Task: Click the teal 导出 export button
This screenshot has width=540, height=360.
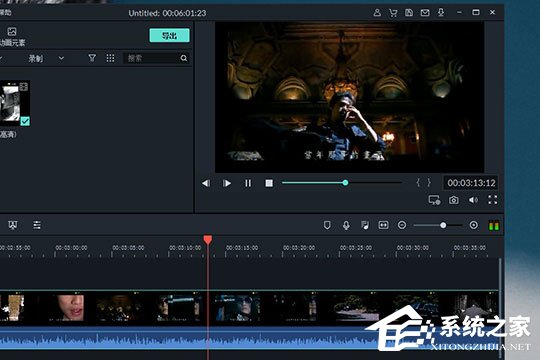Action: pyautogui.click(x=169, y=35)
